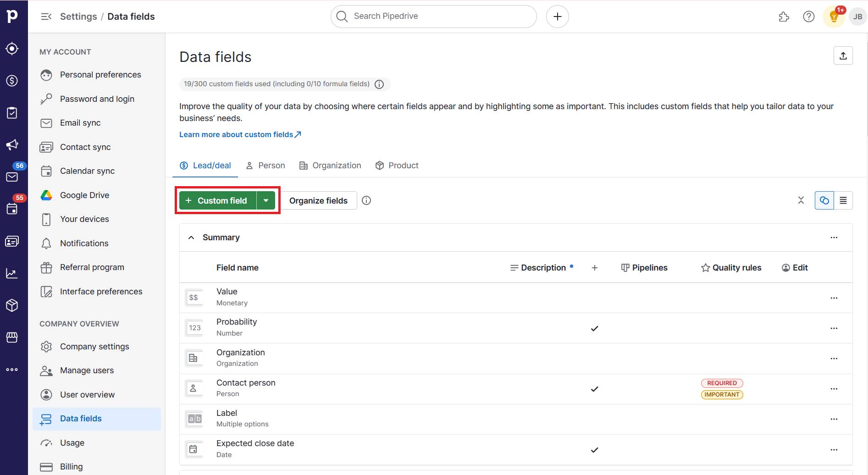Switch to the list view toggle
The width and height of the screenshot is (868, 475).
(843, 200)
